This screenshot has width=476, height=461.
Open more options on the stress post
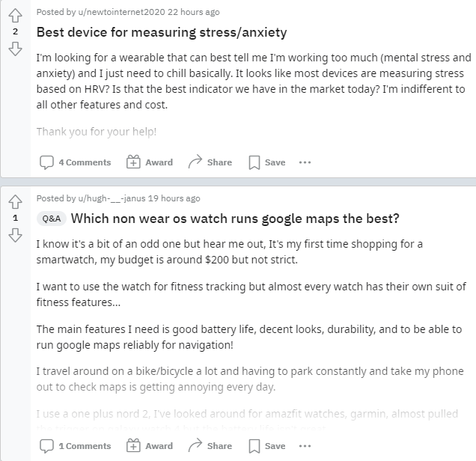click(x=305, y=162)
